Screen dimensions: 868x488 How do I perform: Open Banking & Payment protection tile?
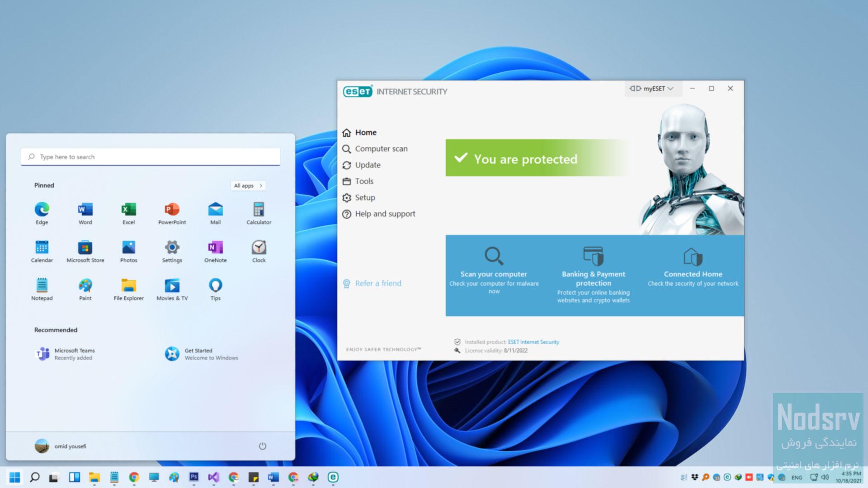593,275
